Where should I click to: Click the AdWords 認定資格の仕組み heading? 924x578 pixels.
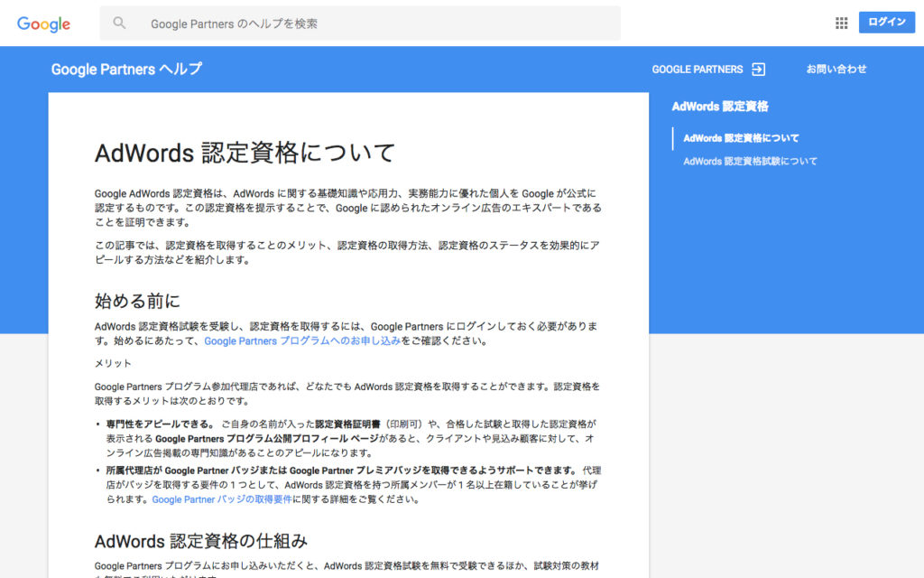pos(199,541)
